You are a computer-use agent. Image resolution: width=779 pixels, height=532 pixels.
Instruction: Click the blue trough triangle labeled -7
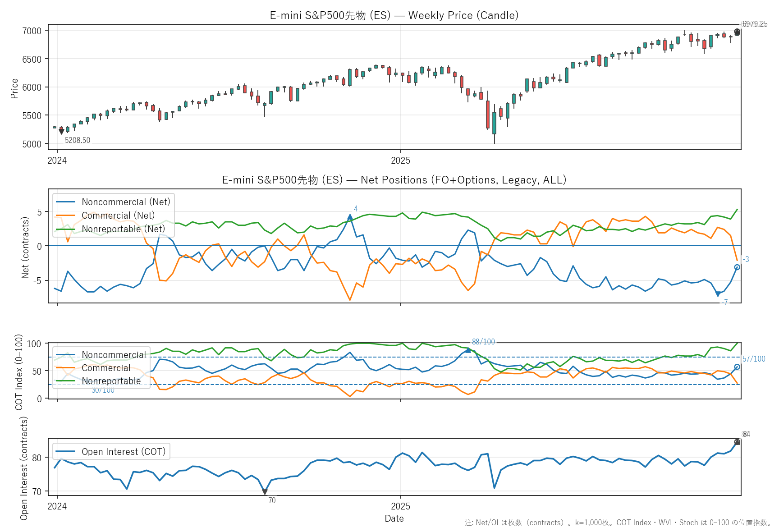[x=718, y=294]
